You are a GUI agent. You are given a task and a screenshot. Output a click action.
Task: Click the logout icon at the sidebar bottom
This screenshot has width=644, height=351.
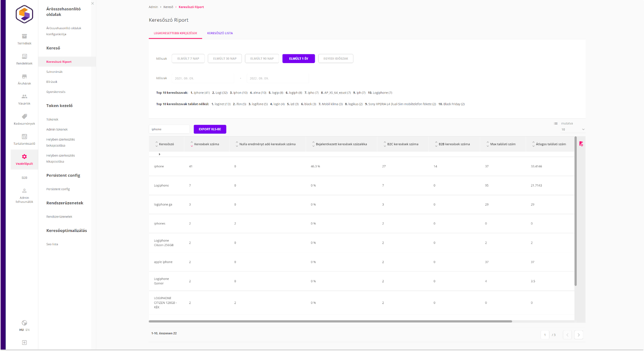pyautogui.click(x=24, y=343)
